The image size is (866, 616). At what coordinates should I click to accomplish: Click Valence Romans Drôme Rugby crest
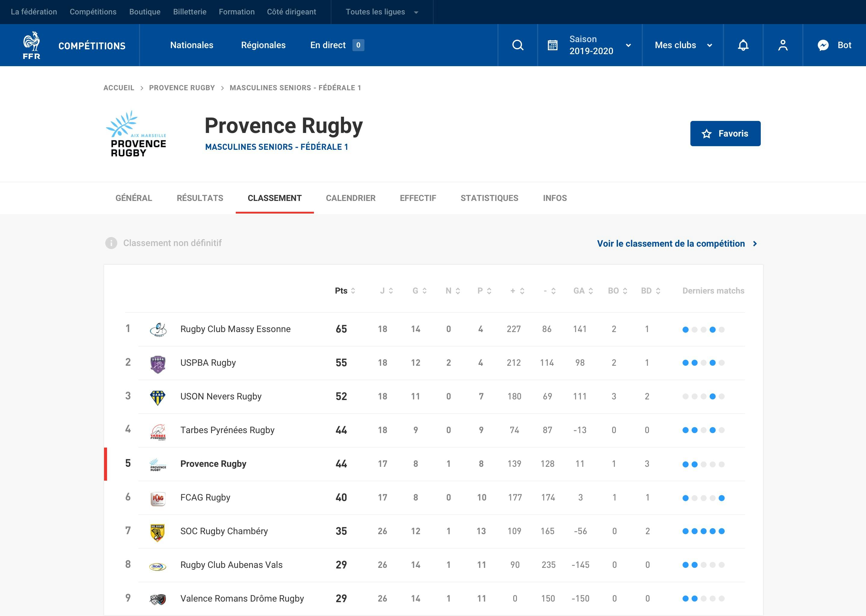pos(158,599)
